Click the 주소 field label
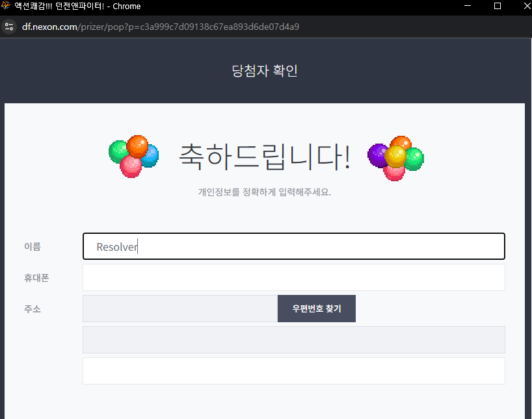The image size is (532, 419). [33, 309]
